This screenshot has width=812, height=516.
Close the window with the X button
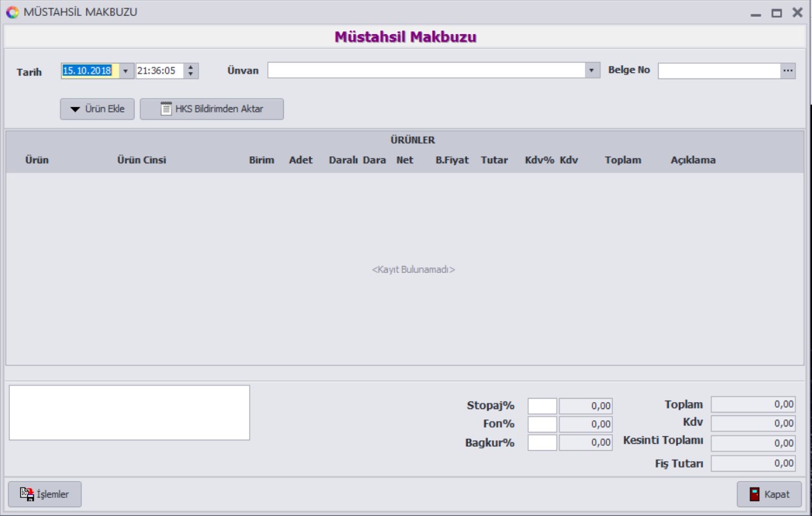coord(797,13)
